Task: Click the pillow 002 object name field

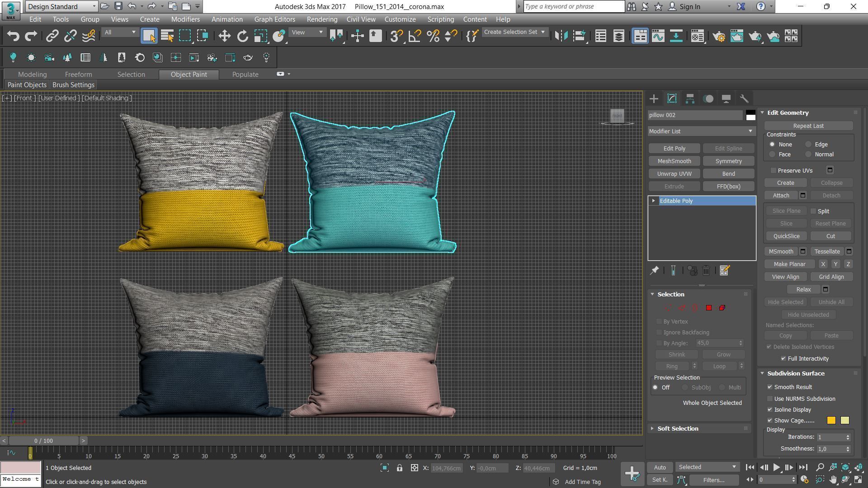Action: tap(695, 115)
